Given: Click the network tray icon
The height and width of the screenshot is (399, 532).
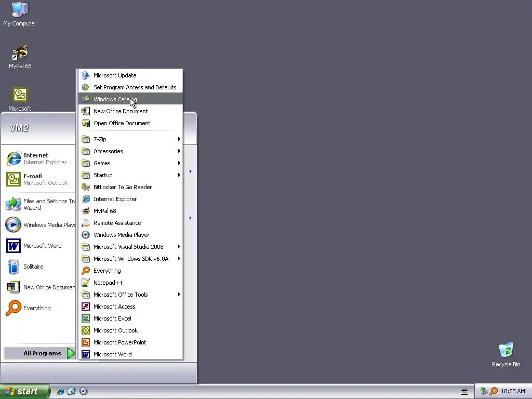Looking at the screenshot, I should point(484,391).
